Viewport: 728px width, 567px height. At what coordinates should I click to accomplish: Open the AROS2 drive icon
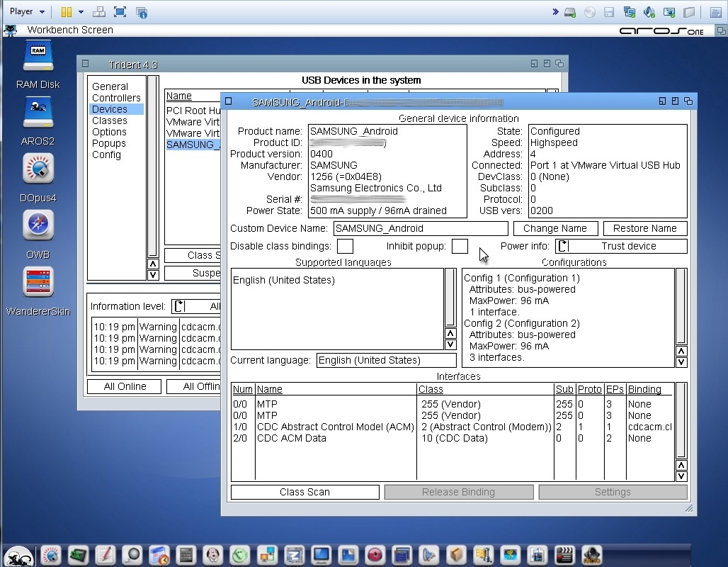38,113
